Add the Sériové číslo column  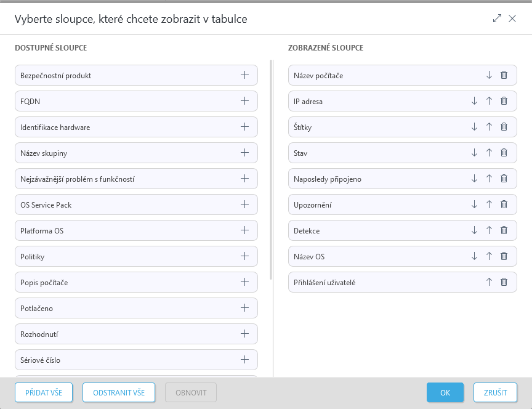point(244,360)
